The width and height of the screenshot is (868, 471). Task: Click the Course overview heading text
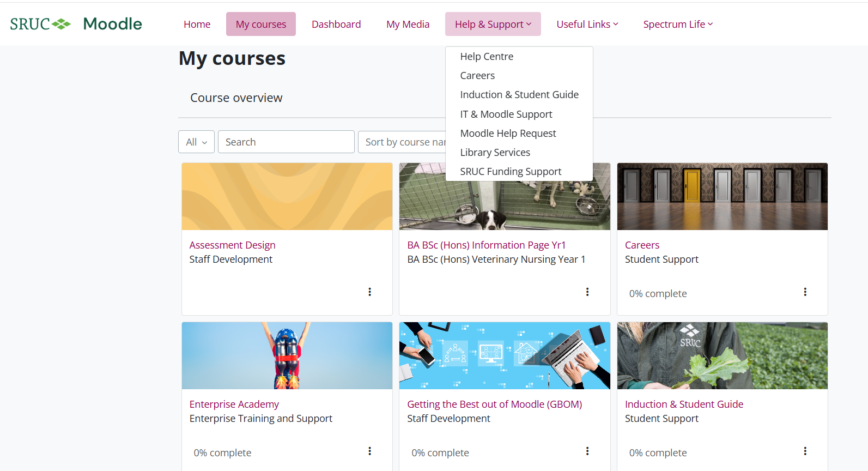[236, 98]
